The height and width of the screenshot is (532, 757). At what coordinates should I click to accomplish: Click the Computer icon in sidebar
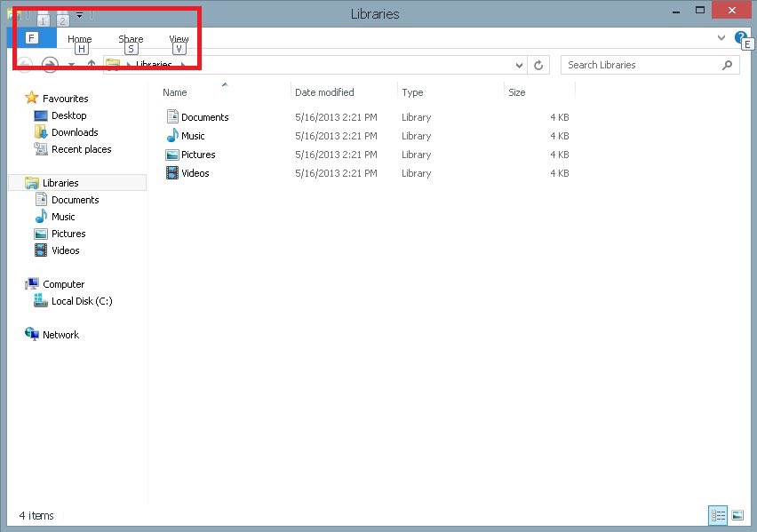[32, 284]
